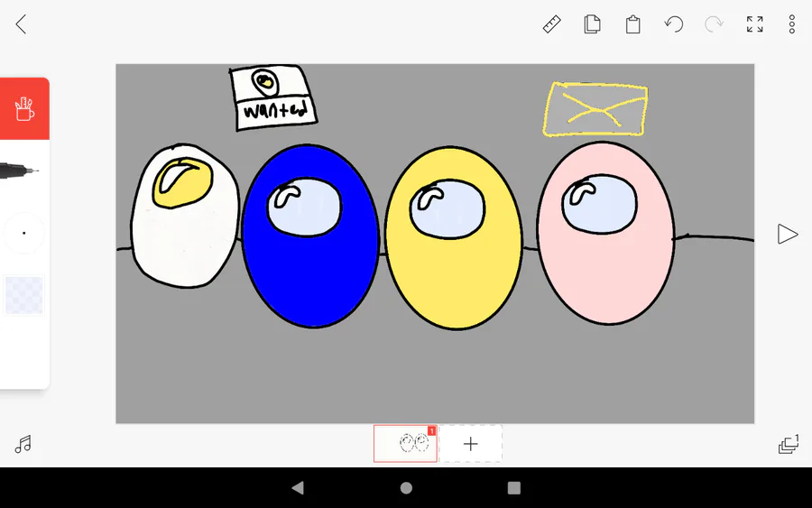This screenshot has height=508, width=812.
Task: Open the color swatch picker
Action: 23,295
